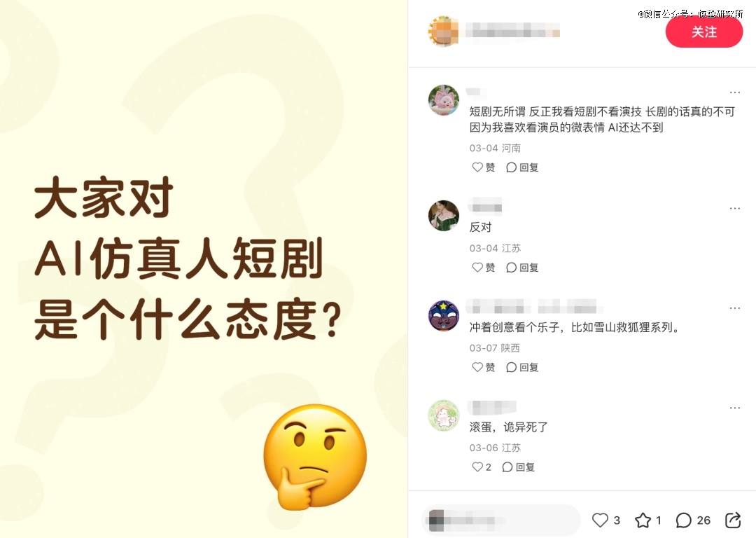Reply to the 冲着创意看个乐子 comment
The width and height of the screenshot is (756, 538).
coord(522,367)
